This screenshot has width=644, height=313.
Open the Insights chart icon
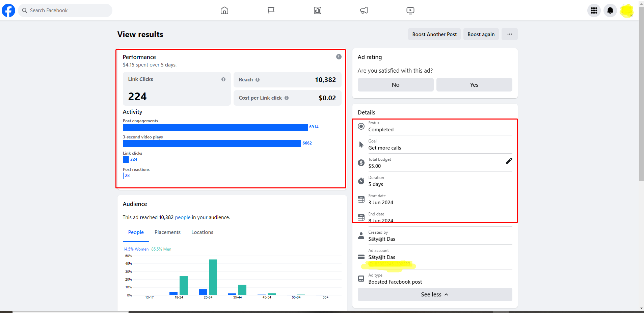(318, 10)
